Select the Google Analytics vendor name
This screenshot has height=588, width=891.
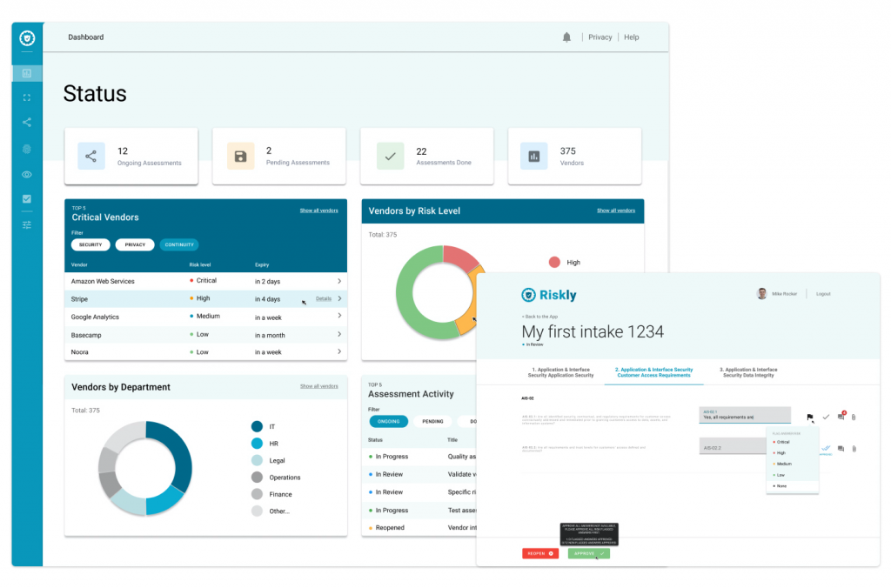[95, 317]
